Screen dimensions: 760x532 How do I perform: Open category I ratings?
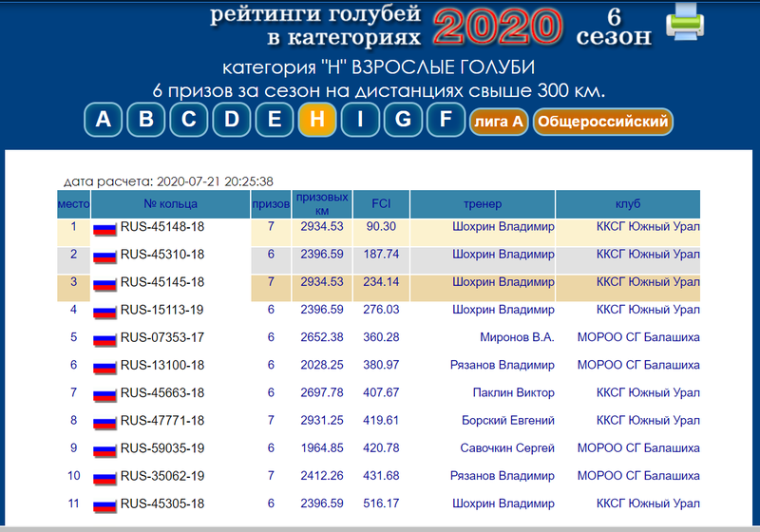[360, 120]
